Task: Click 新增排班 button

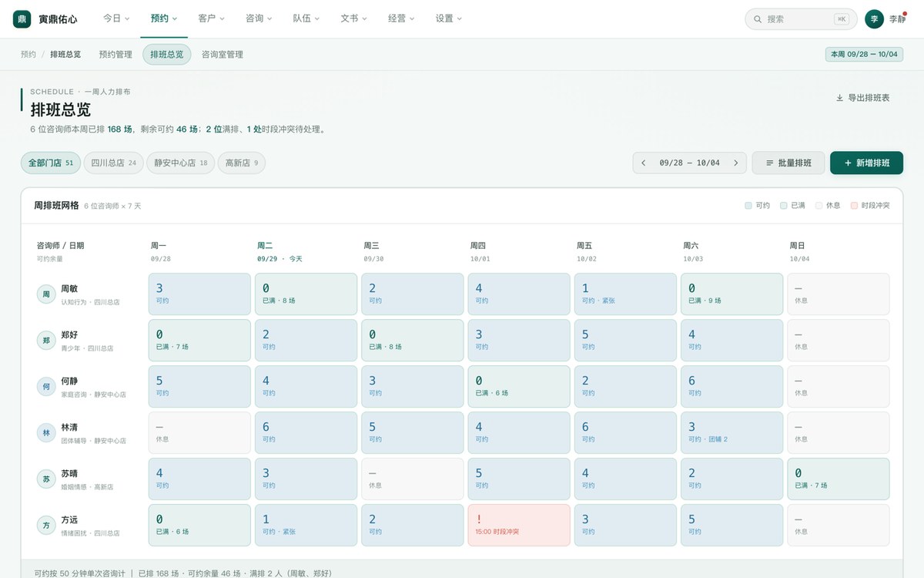Action: (x=866, y=163)
